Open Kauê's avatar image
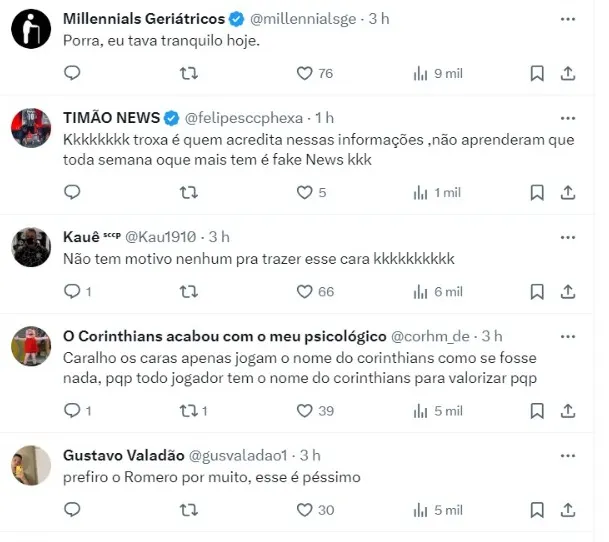Screen dimensions: 609x542 pos(31,246)
